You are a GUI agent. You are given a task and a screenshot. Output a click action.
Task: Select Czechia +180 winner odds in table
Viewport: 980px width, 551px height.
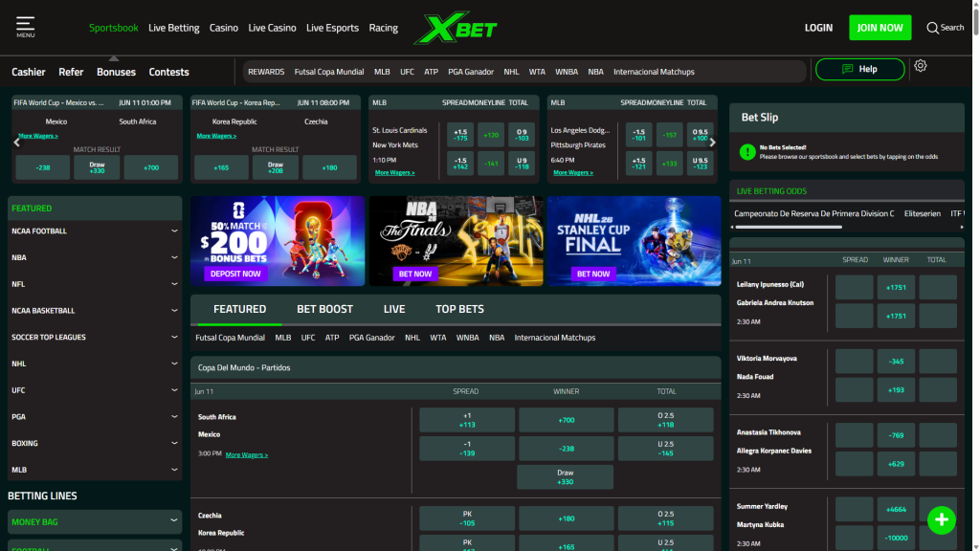point(566,518)
